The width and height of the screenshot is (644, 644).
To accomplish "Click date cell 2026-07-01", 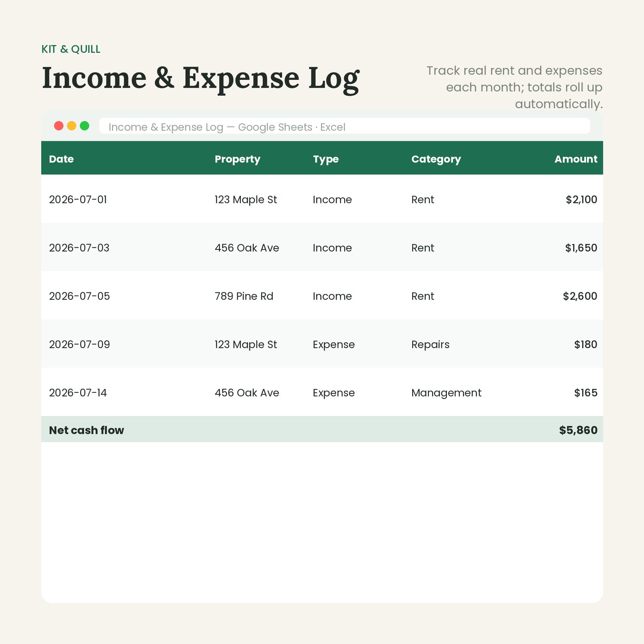I will tap(78, 200).
